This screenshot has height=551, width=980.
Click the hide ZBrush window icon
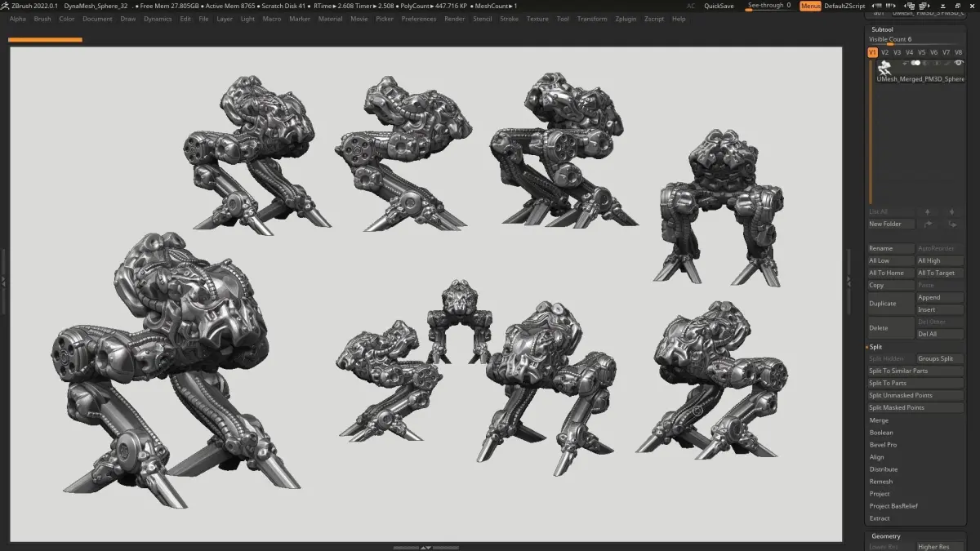942,6
